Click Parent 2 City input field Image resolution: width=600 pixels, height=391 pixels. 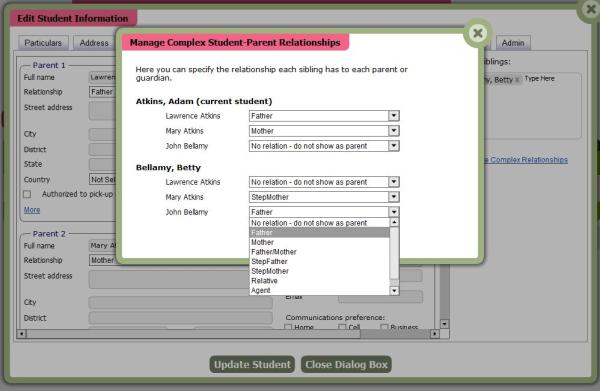coord(181,303)
